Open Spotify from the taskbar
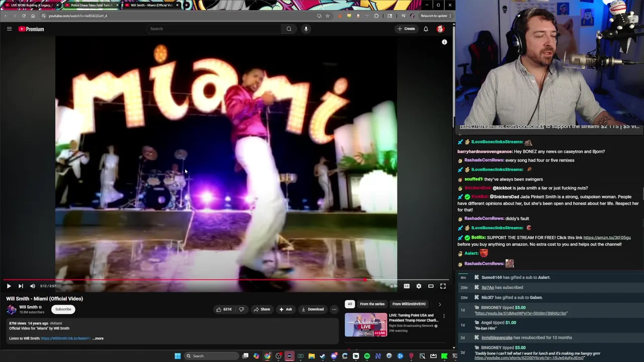Viewport: 644px width, 362px height. 367,356
